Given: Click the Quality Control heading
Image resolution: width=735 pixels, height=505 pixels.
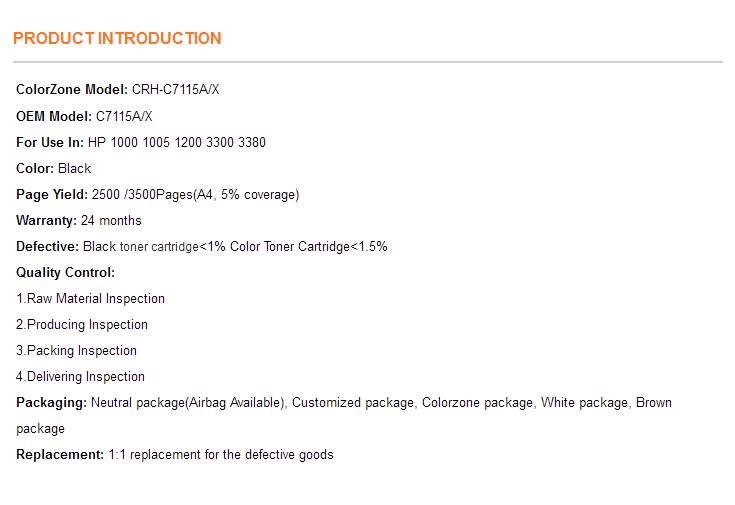Looking at the screenshot, I should click(66, 272).
